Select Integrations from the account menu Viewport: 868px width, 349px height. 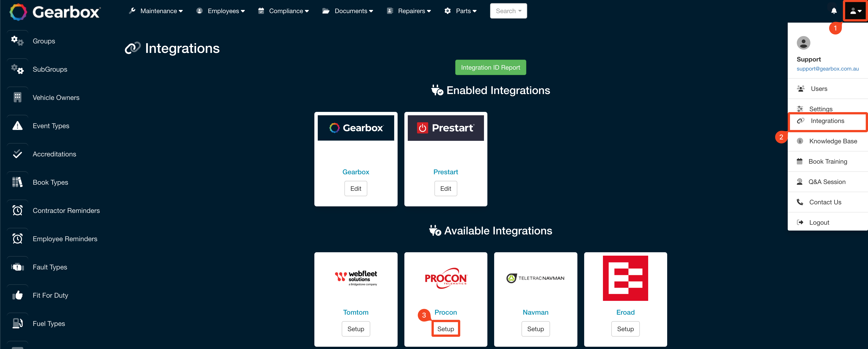[828, 121]
